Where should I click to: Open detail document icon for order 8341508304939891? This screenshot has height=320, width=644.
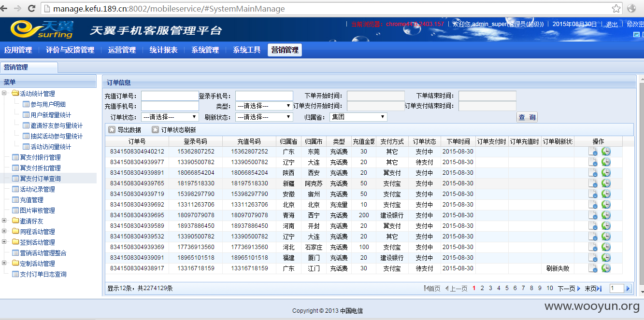click(x=593, y=173)
